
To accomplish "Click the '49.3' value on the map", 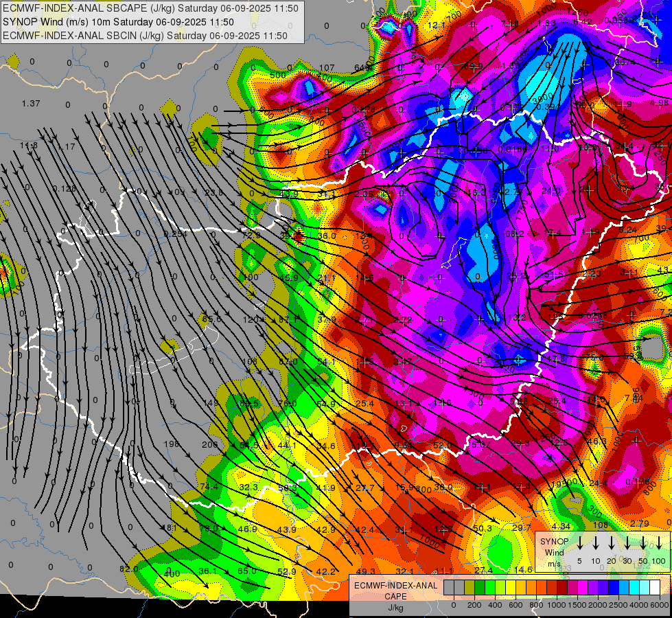I will 366,572.
